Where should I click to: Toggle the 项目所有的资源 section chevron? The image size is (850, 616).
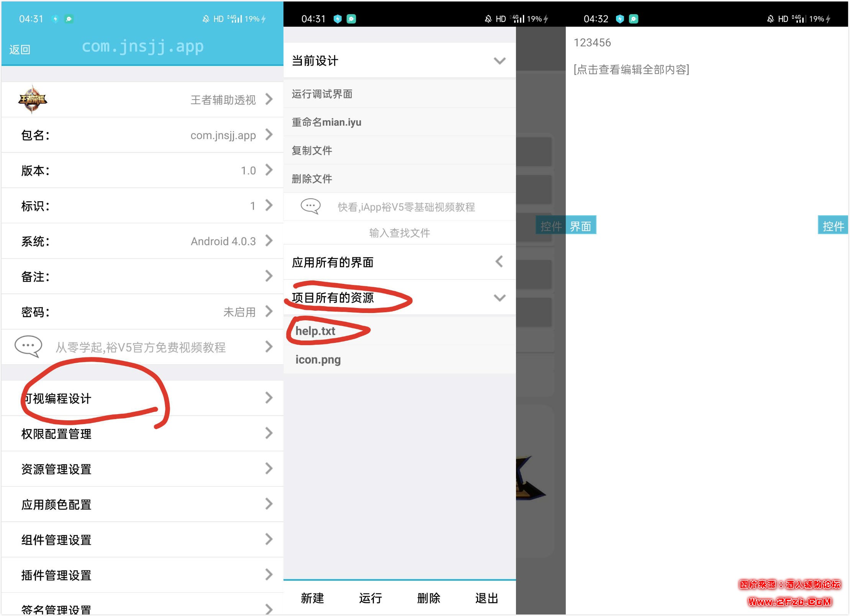[x=500, y=298]
